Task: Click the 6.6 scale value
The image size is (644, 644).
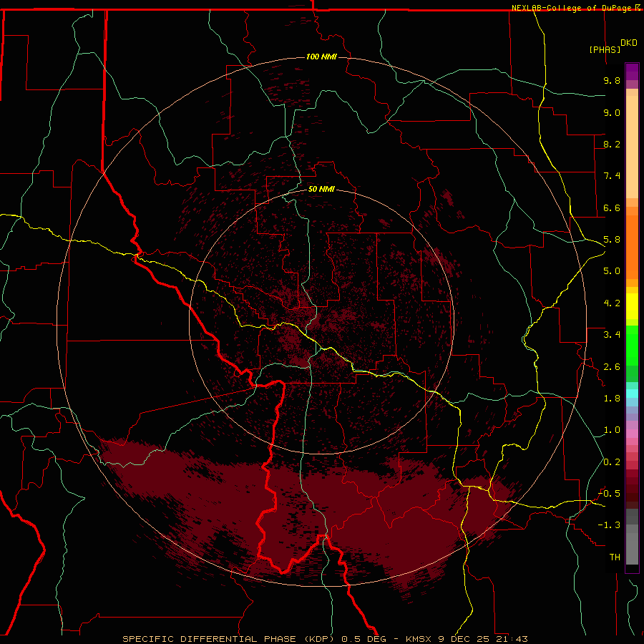Action: [612, 208]
